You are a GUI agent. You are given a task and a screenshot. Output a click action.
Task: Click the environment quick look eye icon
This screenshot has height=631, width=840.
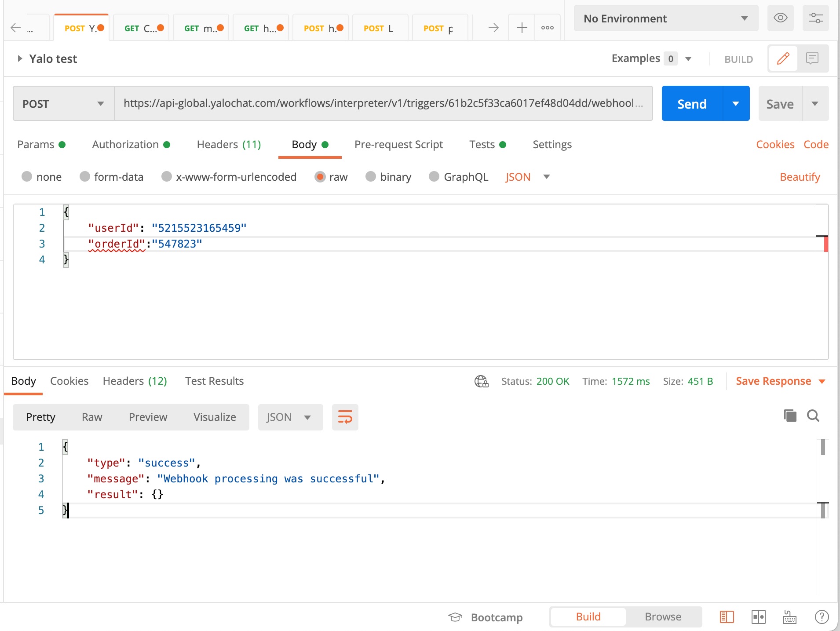[x=780, y=18]
